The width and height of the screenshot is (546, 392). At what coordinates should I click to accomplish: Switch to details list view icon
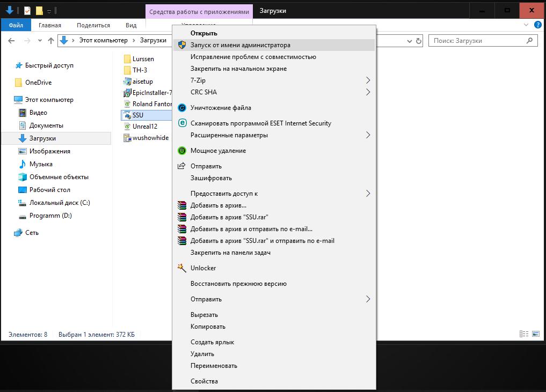point(523,334)
